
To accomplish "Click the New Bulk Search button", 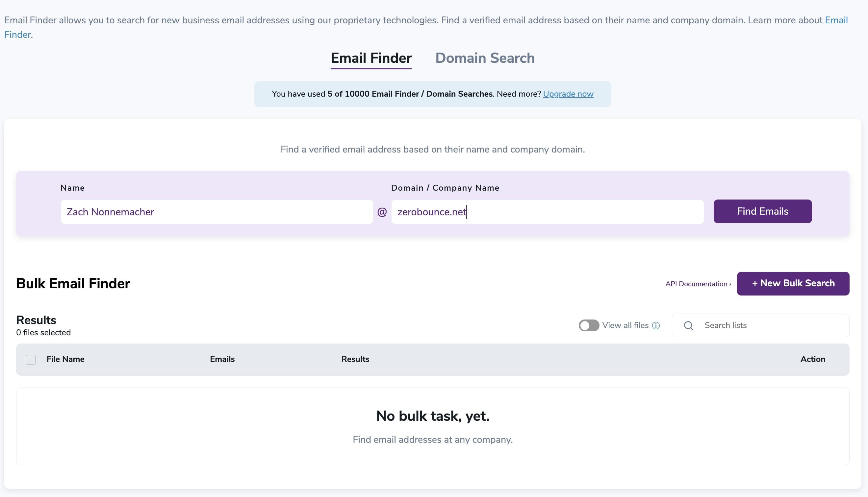I will point(793,283).
